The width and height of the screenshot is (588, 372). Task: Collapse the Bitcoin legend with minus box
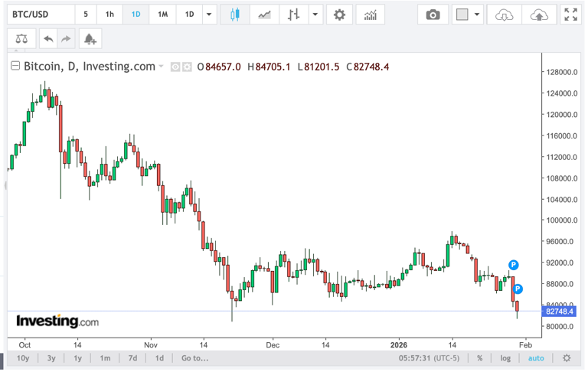pyautogui.click(x=15, y=67)
